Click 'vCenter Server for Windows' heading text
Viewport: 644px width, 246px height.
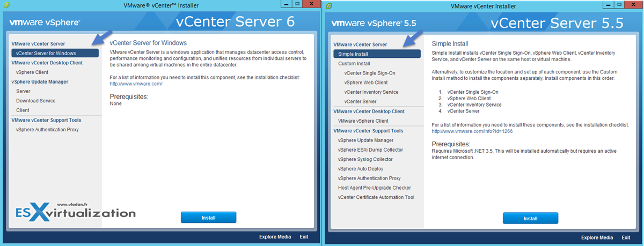[x=148, y=42]
